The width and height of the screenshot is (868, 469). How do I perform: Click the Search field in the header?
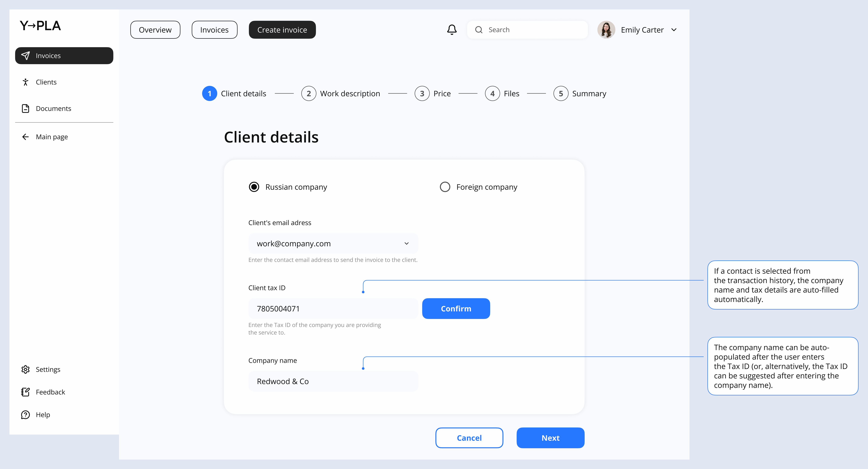point(527,30)
